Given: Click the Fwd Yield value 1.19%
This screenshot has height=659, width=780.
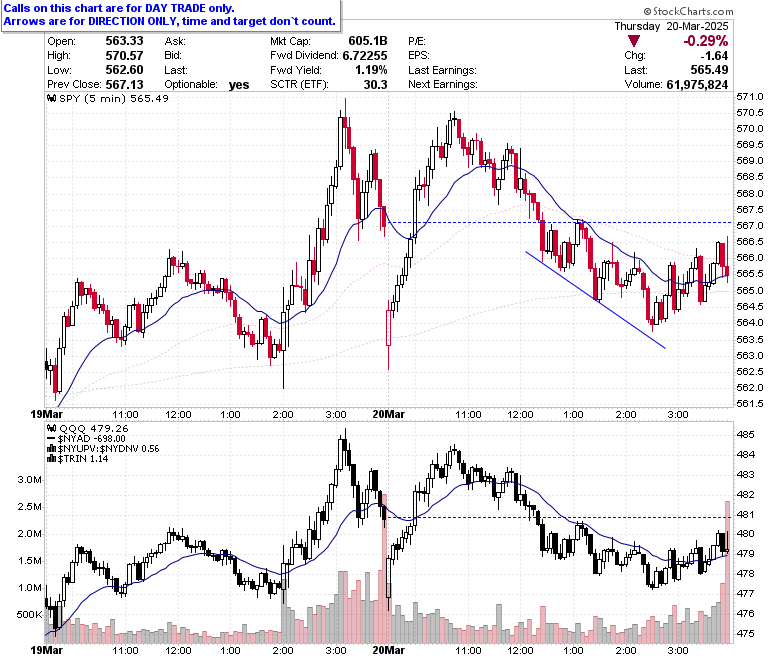Looking at the screenshot, I should click(x=371, y=70).
